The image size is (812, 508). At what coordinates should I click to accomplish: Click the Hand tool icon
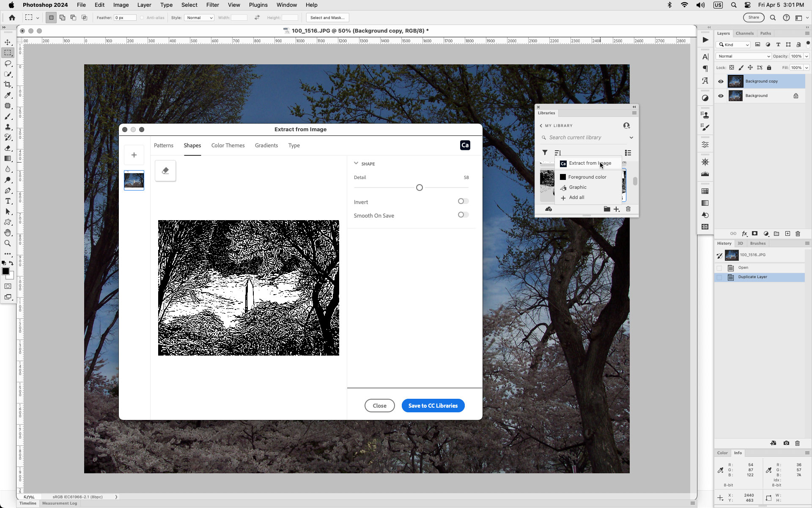point(8,233)
